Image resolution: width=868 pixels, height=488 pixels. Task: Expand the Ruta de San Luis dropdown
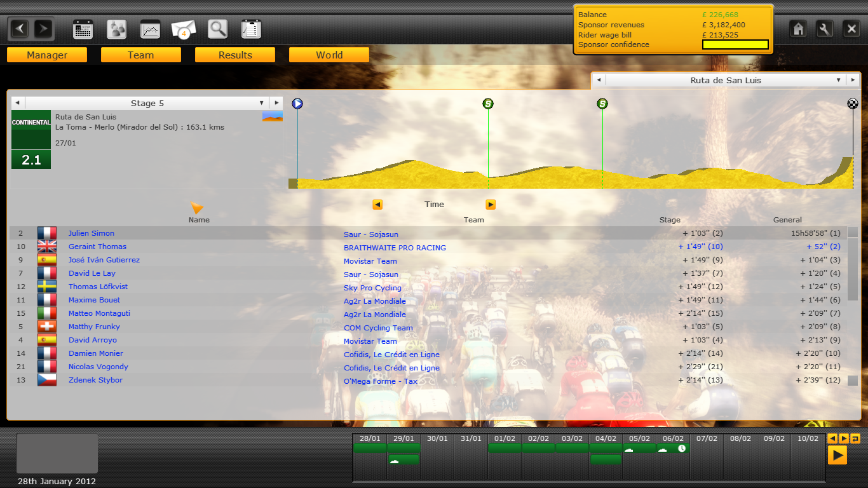click(x=839, y=80)
